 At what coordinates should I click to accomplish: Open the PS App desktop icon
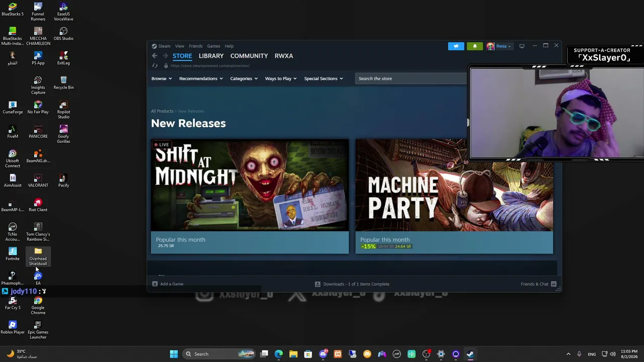pyautogui.click(x=38, y=58)
